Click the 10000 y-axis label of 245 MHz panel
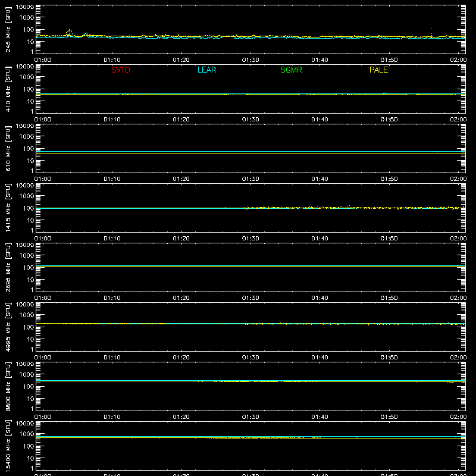 click(x=25, y=7)
